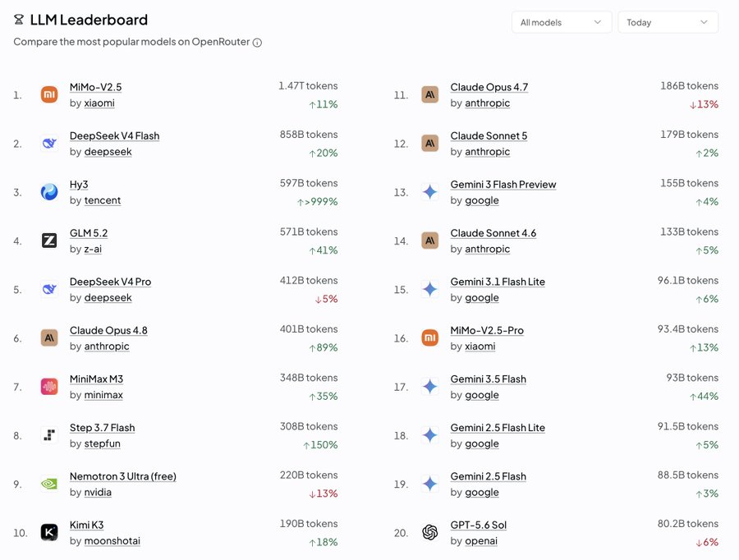Click the info icon after the OpenRouter subtitle
The width and height of the screenshot is (739, 560).
pyautogui.click(x=257, y=43)
